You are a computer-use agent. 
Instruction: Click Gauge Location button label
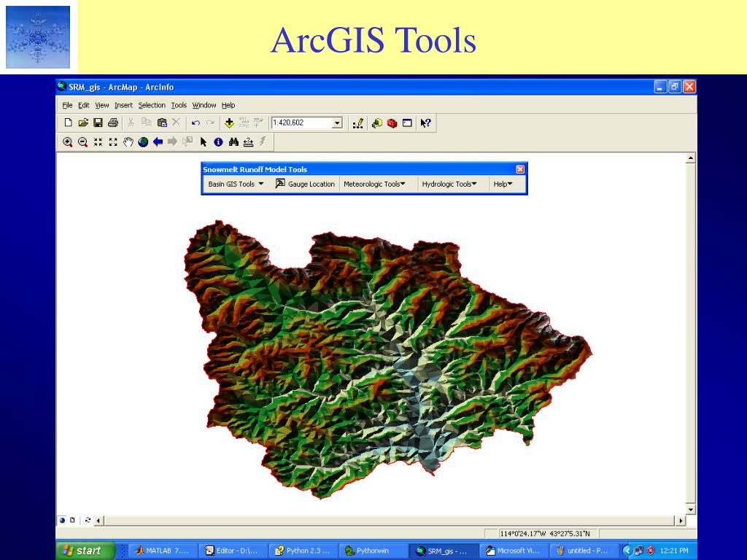(x=311, y=184)
